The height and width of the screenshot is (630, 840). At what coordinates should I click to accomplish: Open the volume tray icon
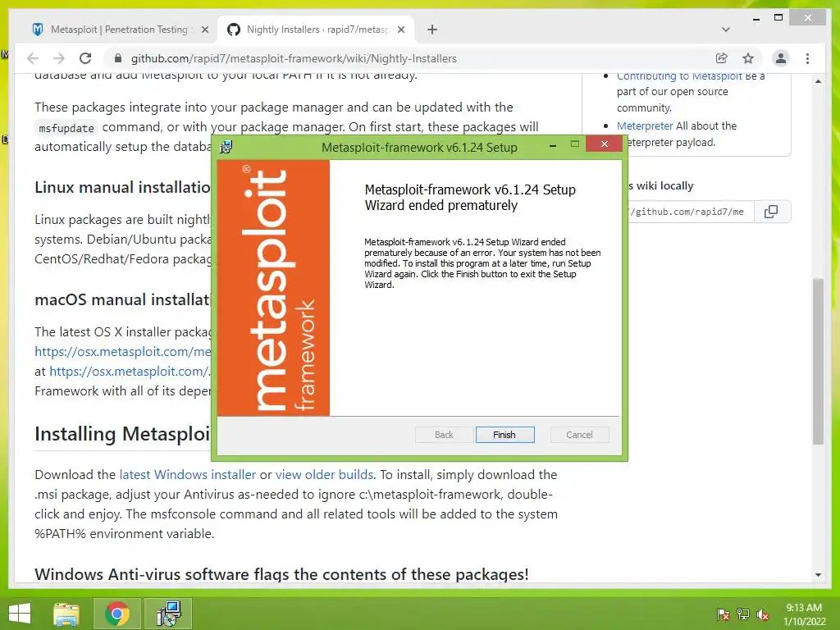pyautogui.click(x=763, y=614)
